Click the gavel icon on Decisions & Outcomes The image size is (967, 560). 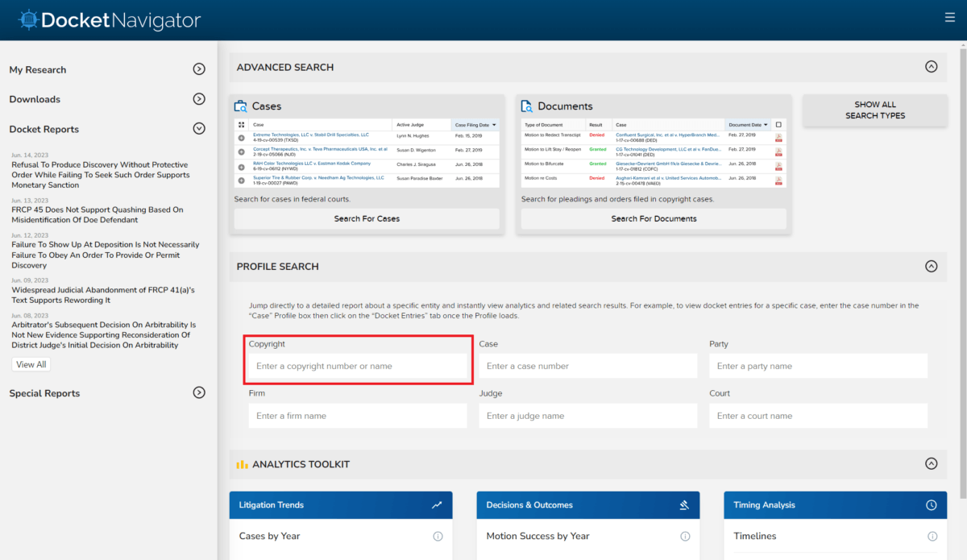pos(683,504)
